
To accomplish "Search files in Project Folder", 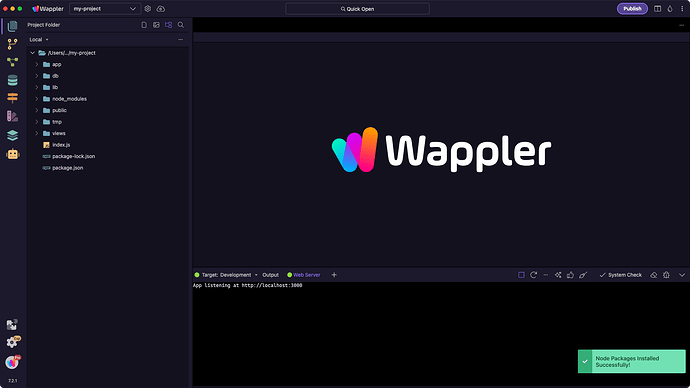I will tap(181, 25).
